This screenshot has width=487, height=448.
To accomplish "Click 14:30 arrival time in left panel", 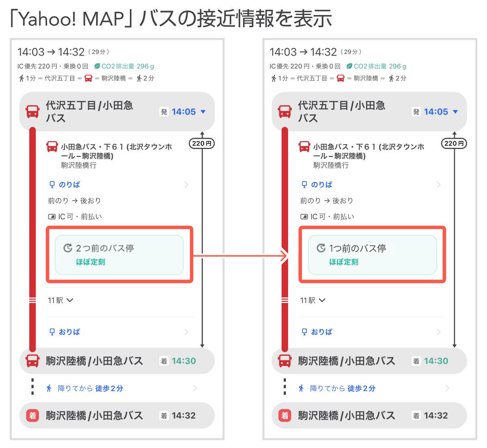I will click(184, 361).
